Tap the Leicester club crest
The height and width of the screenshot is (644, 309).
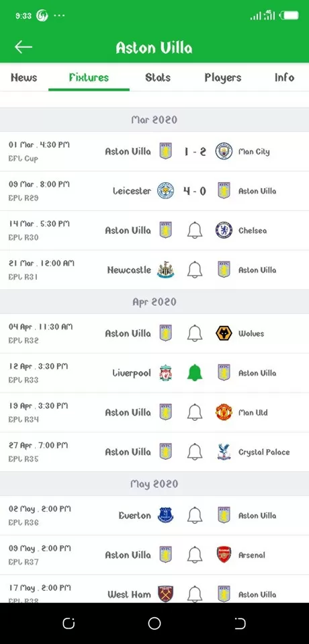pyautogui.click(x=166, y=190)
